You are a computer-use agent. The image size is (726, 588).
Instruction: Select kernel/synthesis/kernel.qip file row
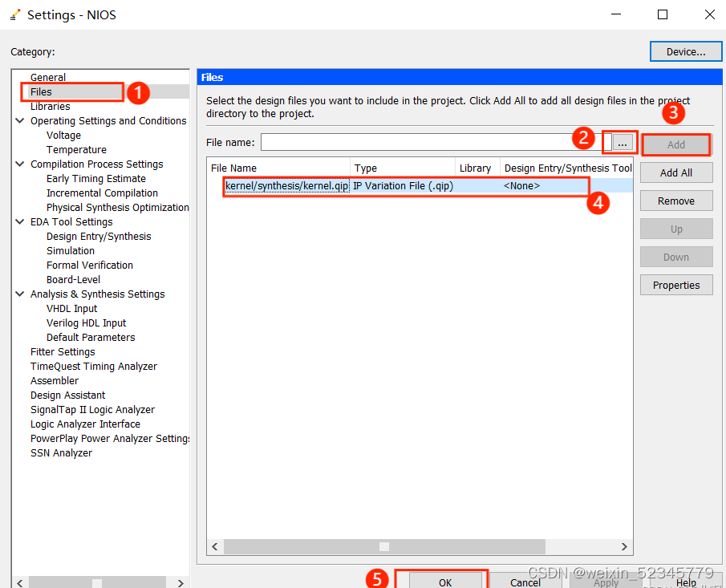420,185
